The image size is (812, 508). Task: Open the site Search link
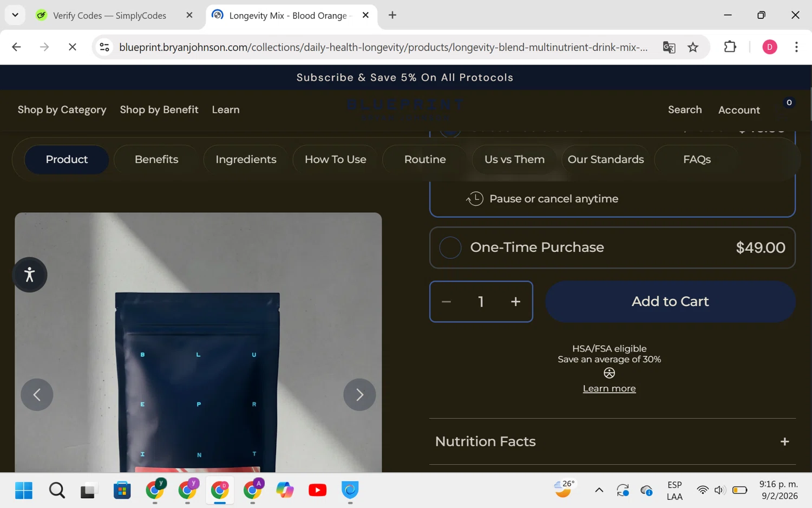(x=685, y=110)
